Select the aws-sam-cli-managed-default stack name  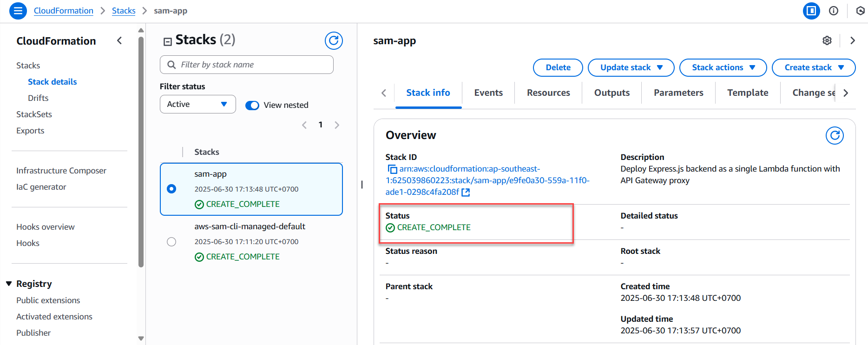pos(250,226)
